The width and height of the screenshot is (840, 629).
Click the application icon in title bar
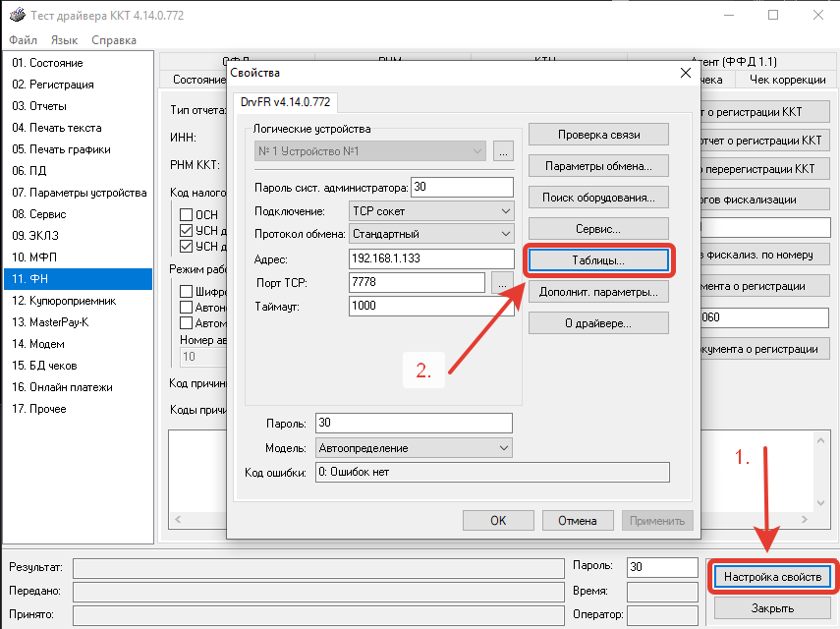click(17, 16)
